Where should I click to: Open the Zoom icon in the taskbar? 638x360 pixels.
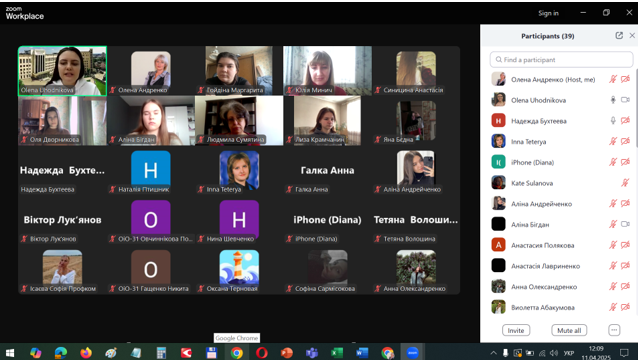click(412, 353)
